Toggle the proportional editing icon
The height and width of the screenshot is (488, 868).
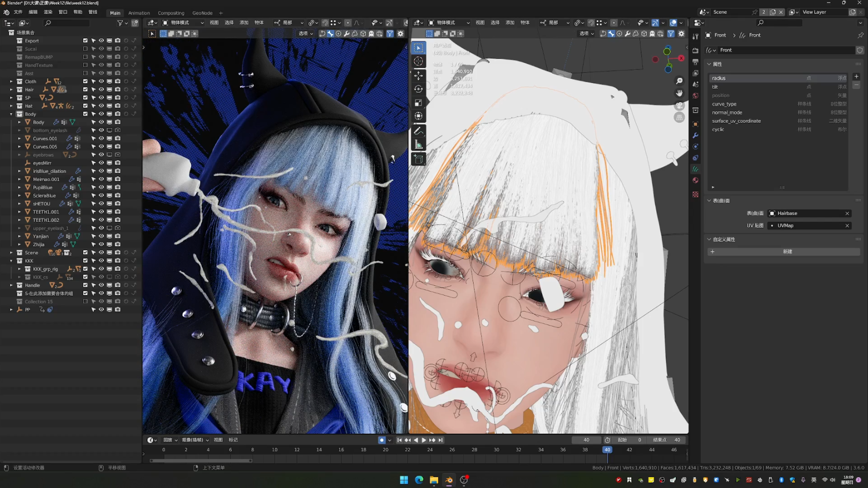[349, 22]
